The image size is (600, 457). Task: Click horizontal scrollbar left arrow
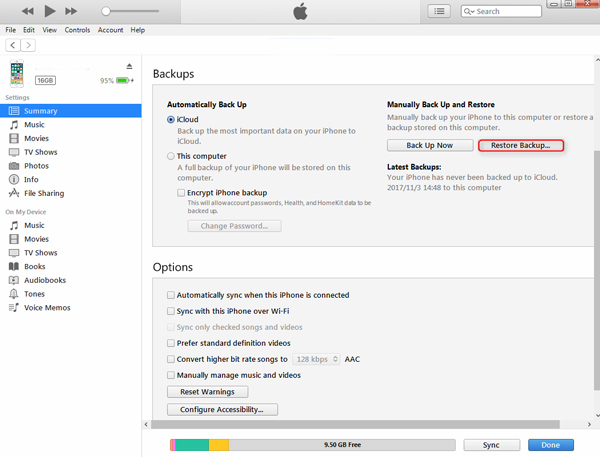click(146, 424)
